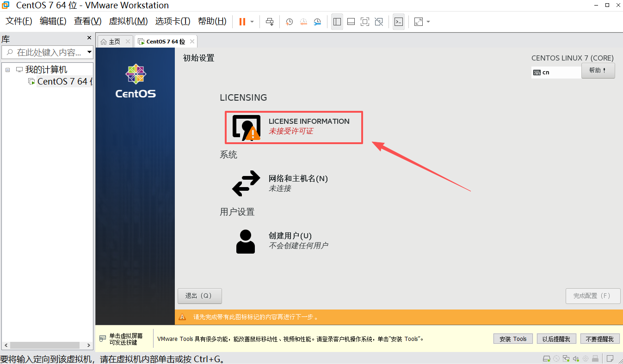The width and height of the screenshot is (623, 364).
Task: Click the revert to snapshot icon
Action: 303,22
